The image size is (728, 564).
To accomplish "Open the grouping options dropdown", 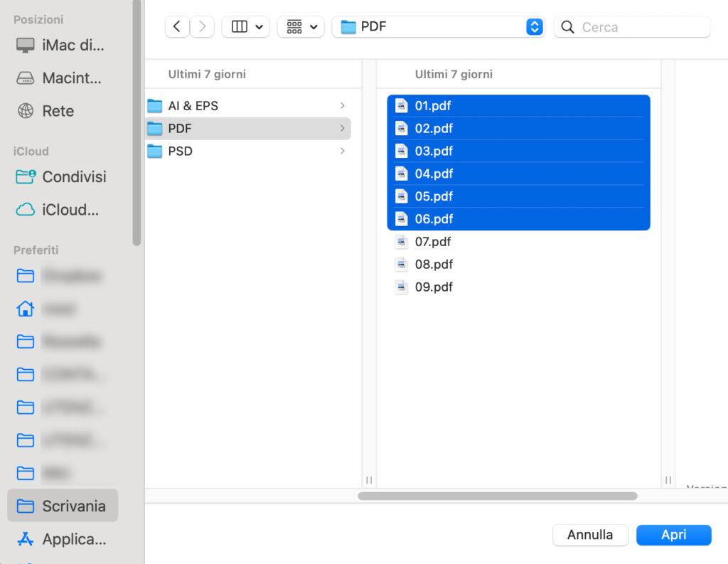I will 301,26.
